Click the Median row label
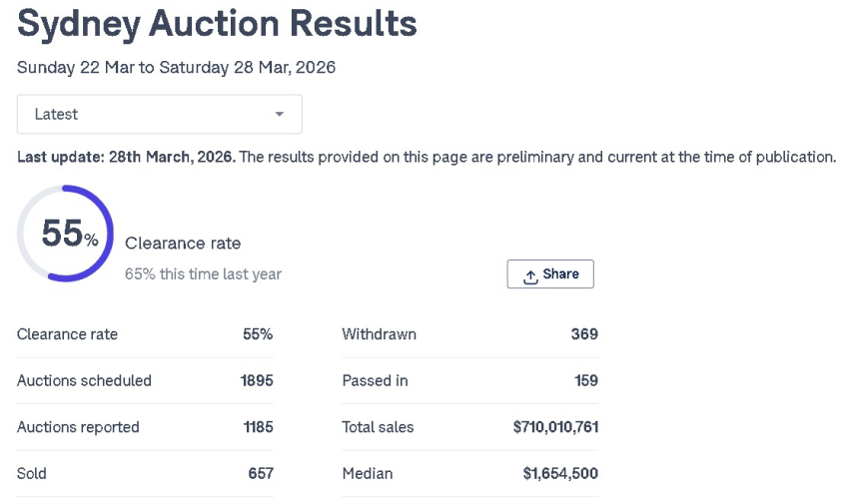 coord(367,473)
